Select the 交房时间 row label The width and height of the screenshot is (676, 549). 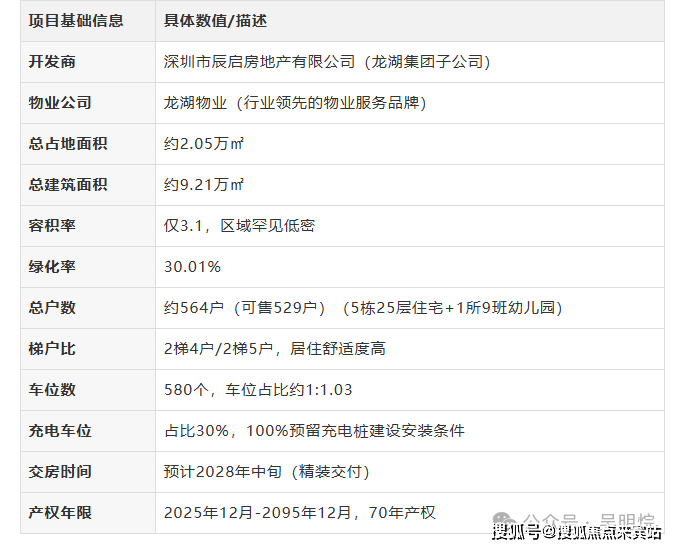point(60,471)
